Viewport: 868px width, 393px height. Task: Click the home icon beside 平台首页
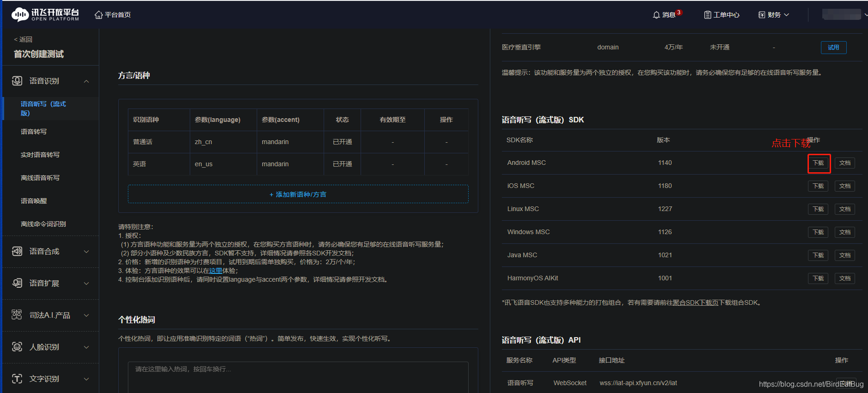point(98,15)
